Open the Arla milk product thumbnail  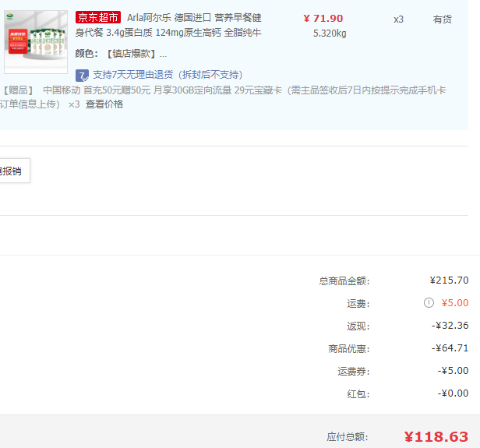(x=36, y=42)
